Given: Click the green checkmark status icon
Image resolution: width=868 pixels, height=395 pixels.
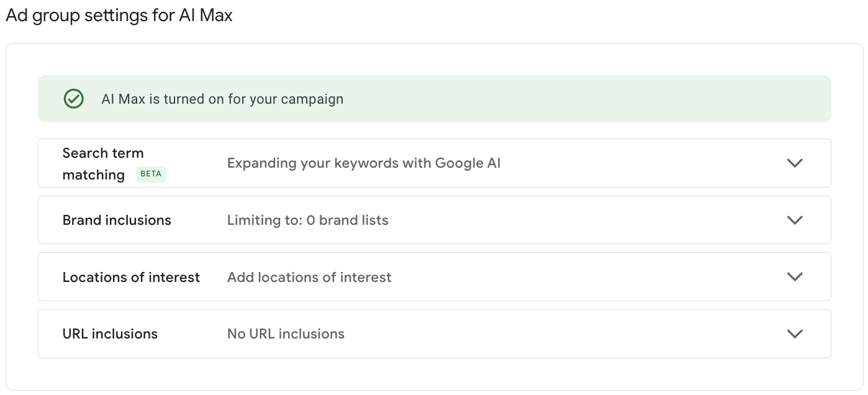Looking at the screenshot, I should pyautogui.click(x=74, y=99).
